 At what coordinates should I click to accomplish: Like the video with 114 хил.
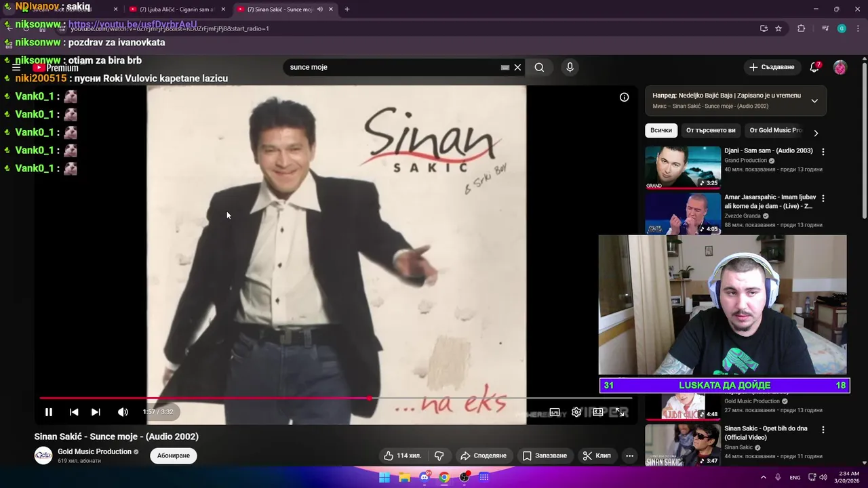(403, 455)
